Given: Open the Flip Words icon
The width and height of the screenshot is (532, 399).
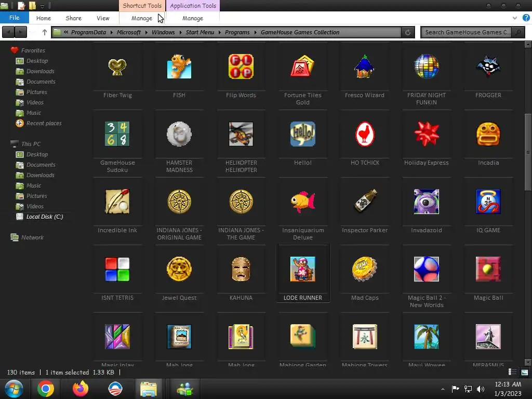Looking at the screenshot, I should (x=241, y=66).
